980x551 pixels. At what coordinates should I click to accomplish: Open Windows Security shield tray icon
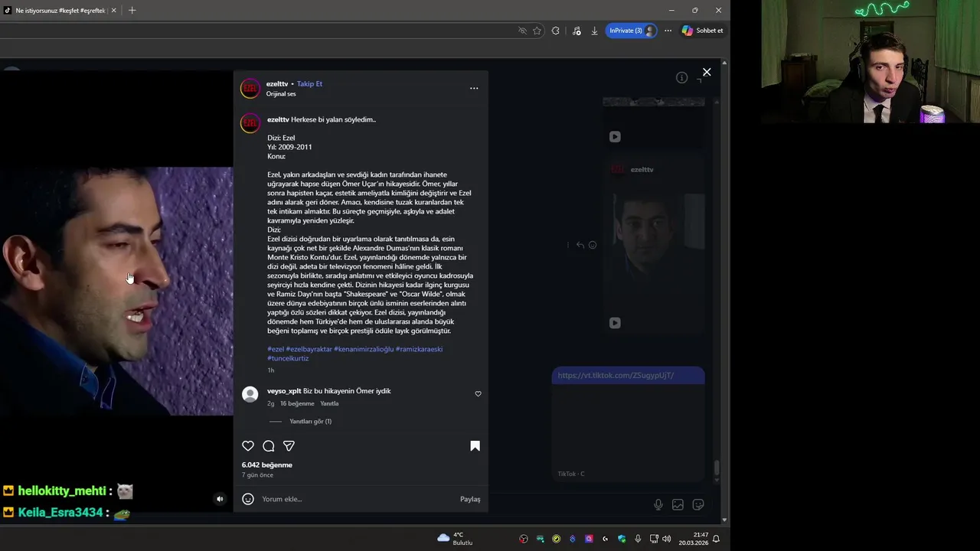click(x=622, y=539)
